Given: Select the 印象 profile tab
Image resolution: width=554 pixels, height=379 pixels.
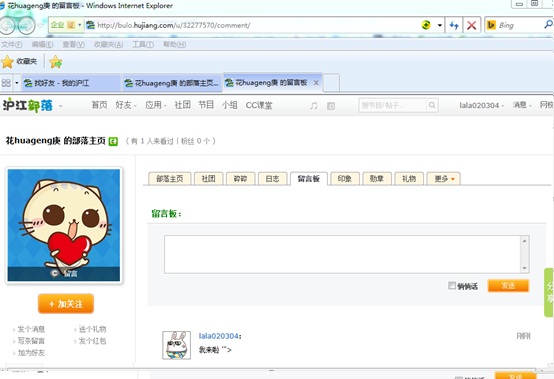Looking at the screenshot, I should (345, 179).
